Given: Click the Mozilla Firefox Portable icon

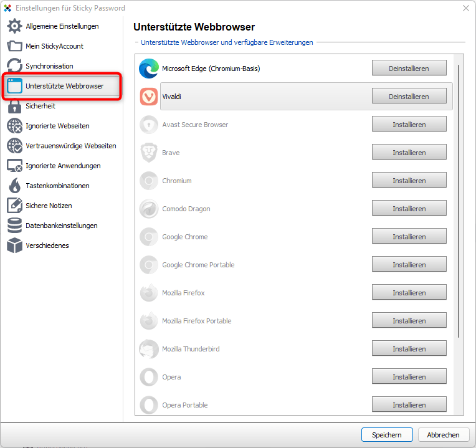Looking at the screenshot, I should 149,321.
